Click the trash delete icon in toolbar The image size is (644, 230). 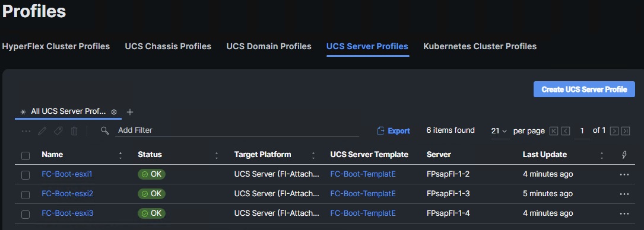point(74,131)
